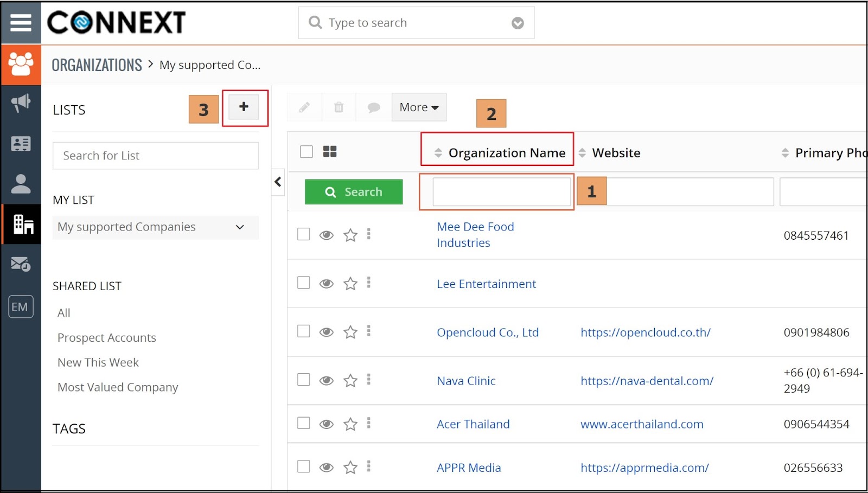Click the pencil edit toolbar icon
The height and width of the screenshot is (493, 868).
pyautogui.click(x=304, y=107)
